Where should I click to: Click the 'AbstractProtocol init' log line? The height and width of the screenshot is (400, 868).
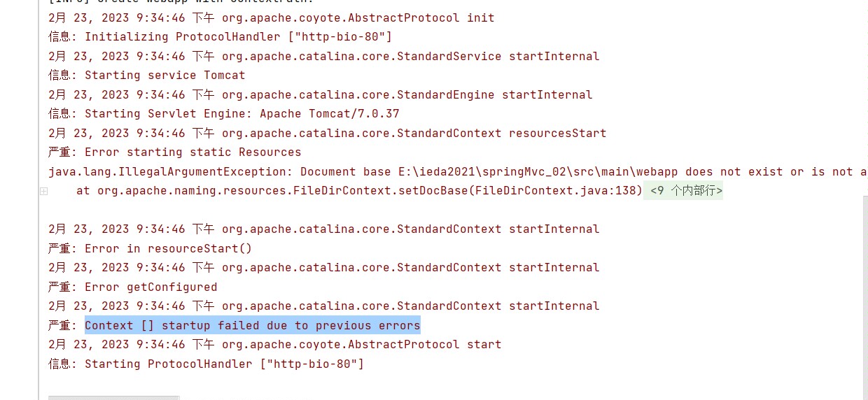coord(272,17)
